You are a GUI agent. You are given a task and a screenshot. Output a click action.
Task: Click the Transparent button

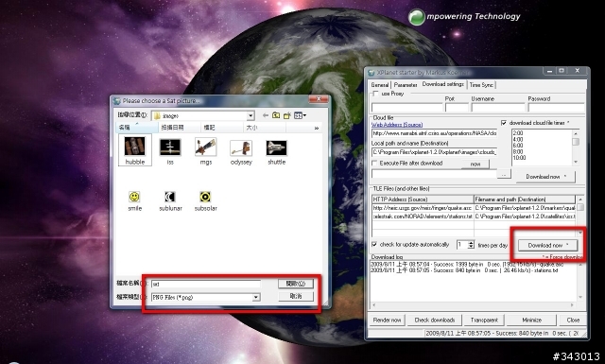coord(484,320)
